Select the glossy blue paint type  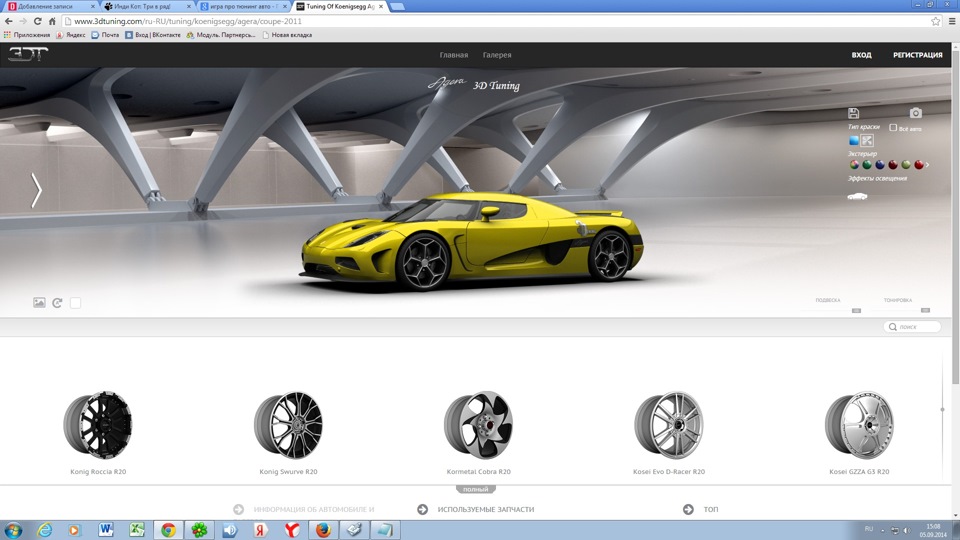853,141
